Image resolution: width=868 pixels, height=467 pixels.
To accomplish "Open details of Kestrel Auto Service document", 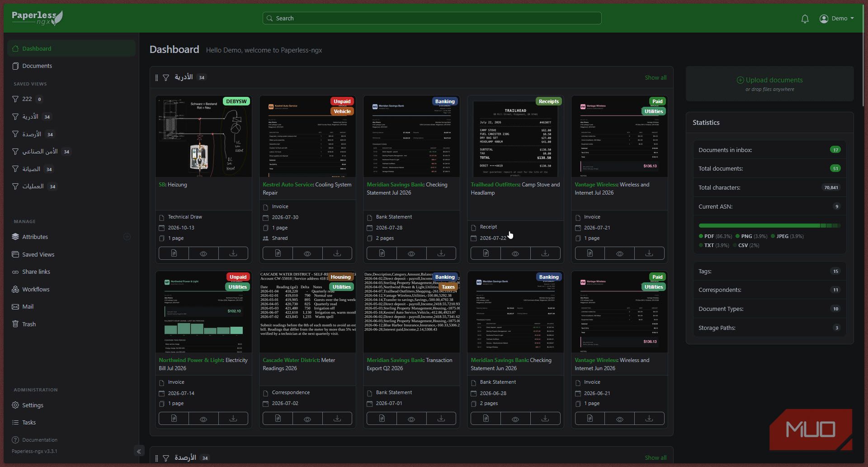I will coord(278,253).
